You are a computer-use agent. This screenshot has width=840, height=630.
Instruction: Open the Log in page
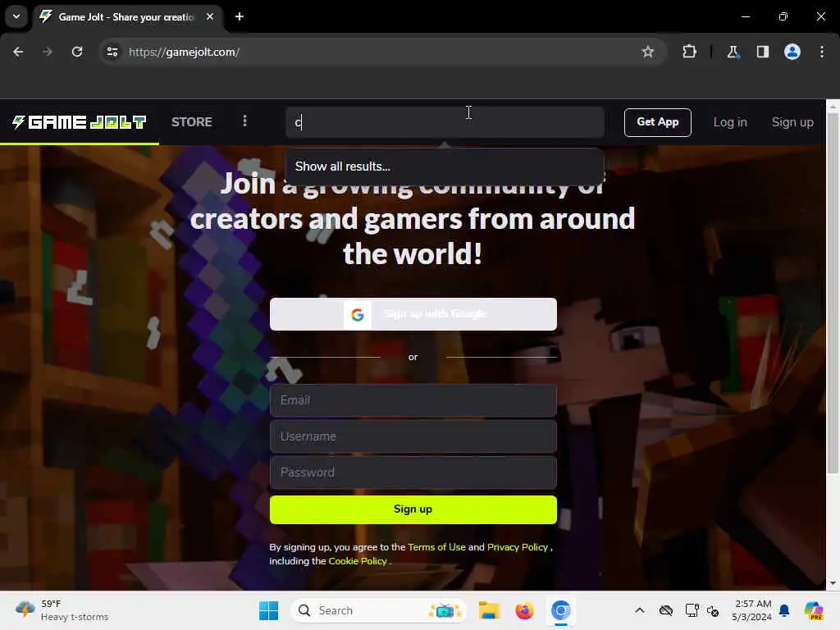point(730,122)
